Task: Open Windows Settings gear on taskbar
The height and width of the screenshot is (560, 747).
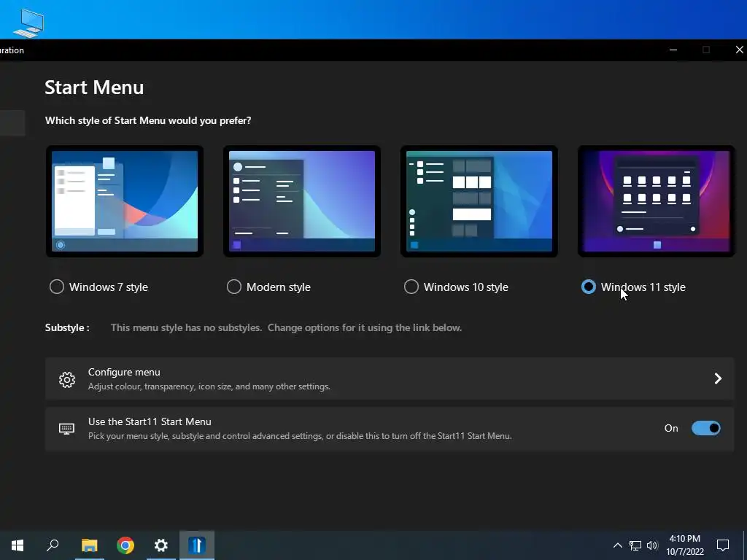Action: [x=161, y=545]
